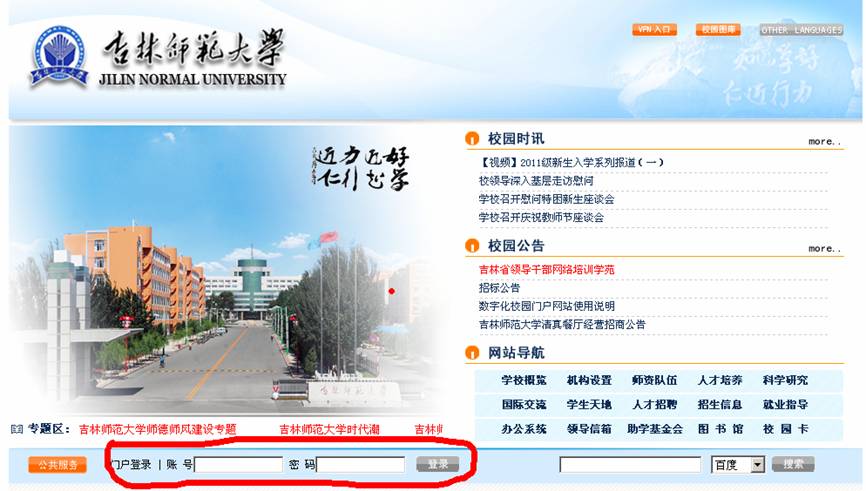Click the 账号 account input field
Screen dimensions: 866x491
coord(239,464)
